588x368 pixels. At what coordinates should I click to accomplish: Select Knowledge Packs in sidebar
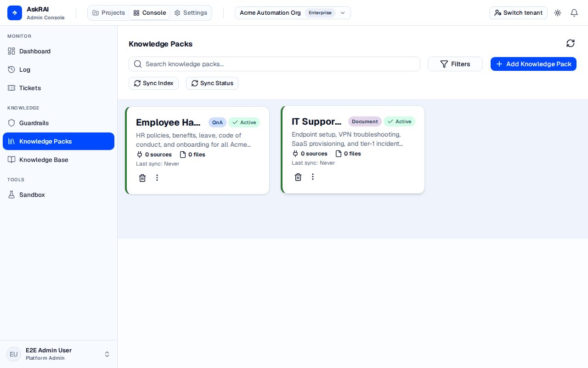[x=58, y=141]
